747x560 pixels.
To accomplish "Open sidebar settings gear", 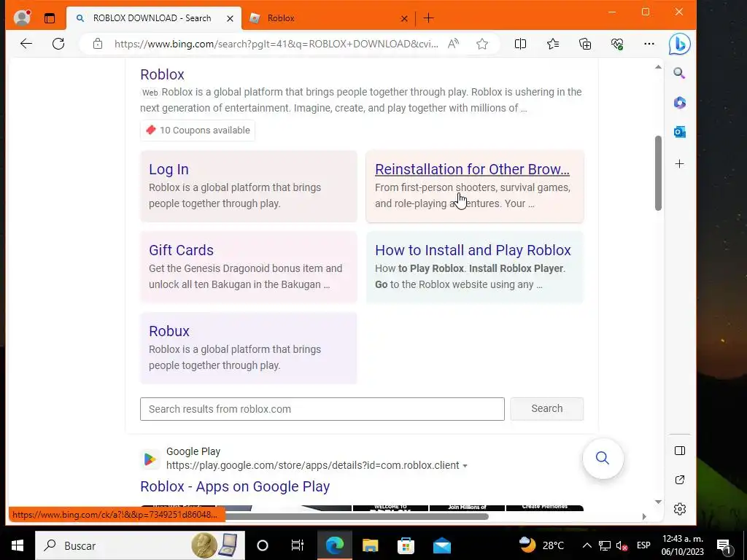I will [680, 508].
